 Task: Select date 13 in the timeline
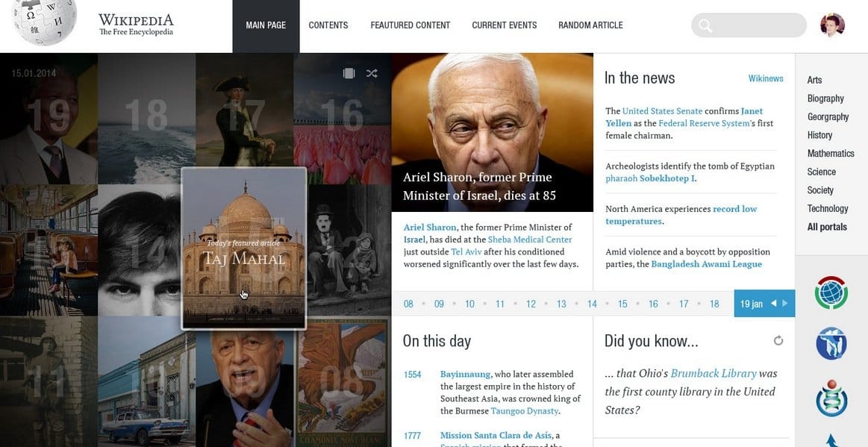561,304
